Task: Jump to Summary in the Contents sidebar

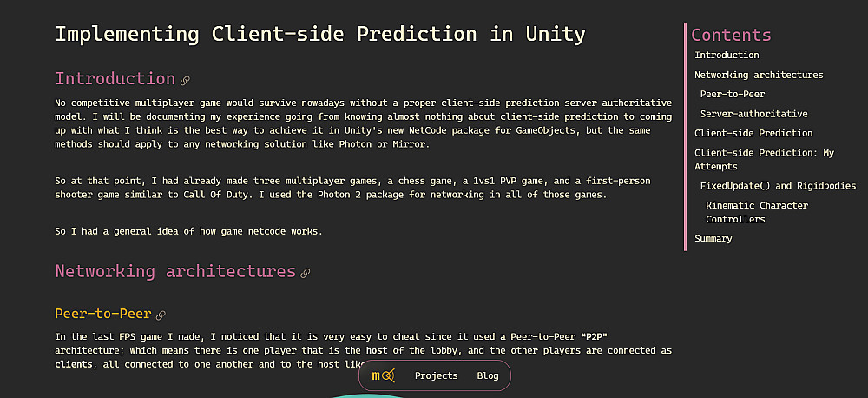Action: [x=713, y=239]
